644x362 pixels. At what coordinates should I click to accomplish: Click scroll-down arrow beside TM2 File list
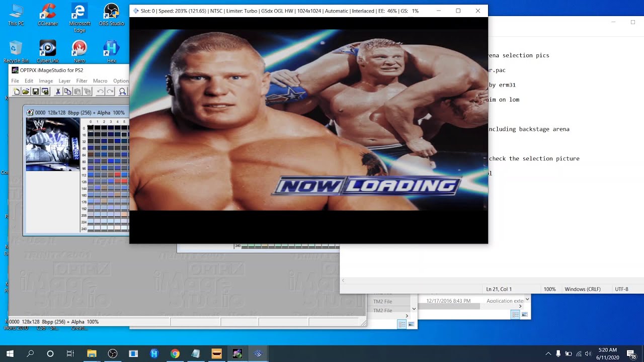(414, 309)
